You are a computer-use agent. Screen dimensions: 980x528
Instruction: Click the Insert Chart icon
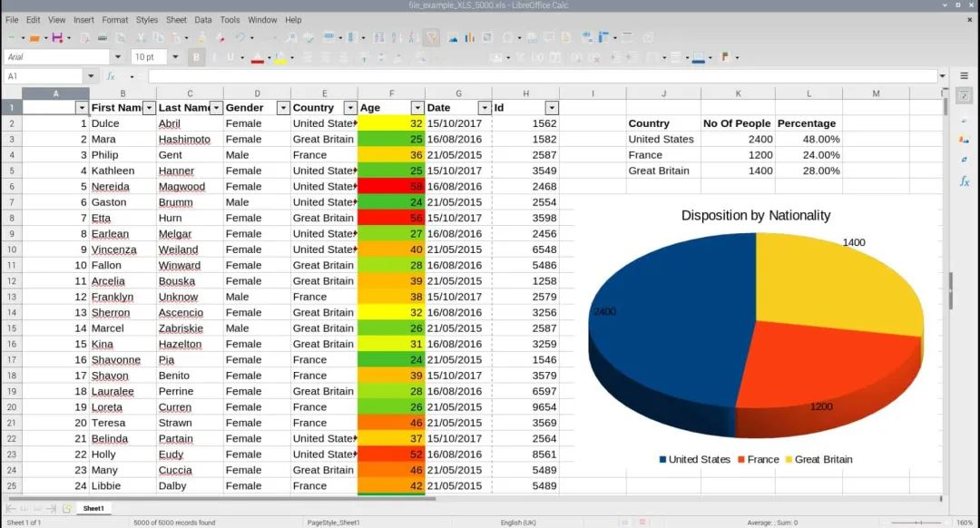click(470, 38)
